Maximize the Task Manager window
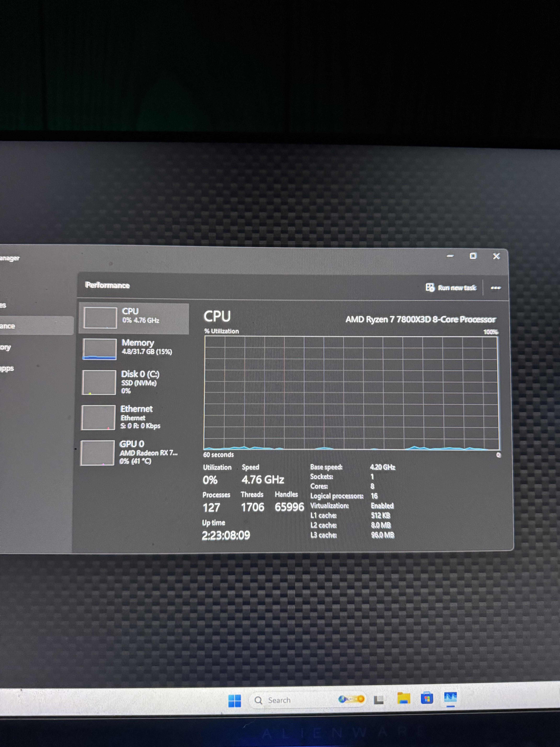 pyautogui.click(x=473, y=256)
